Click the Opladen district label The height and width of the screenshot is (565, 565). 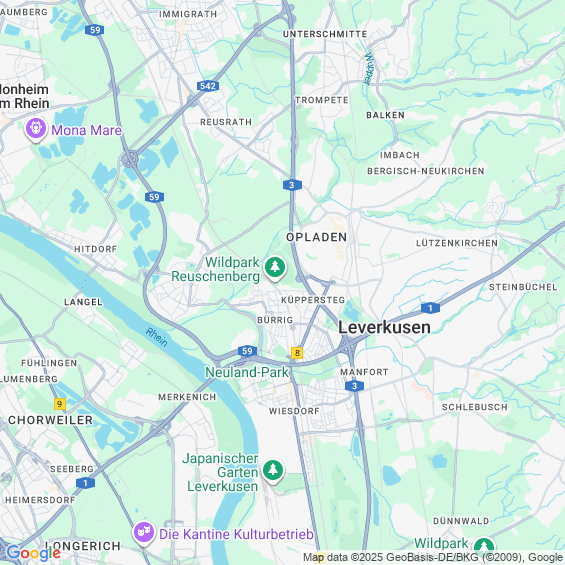tap(316, 237)
